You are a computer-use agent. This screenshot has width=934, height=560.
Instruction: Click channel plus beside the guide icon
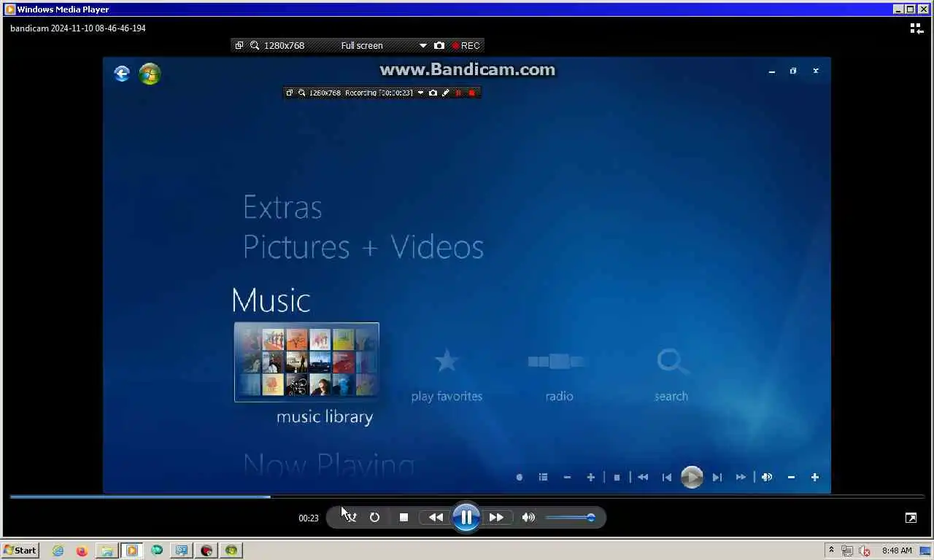(x=591, y=478)
